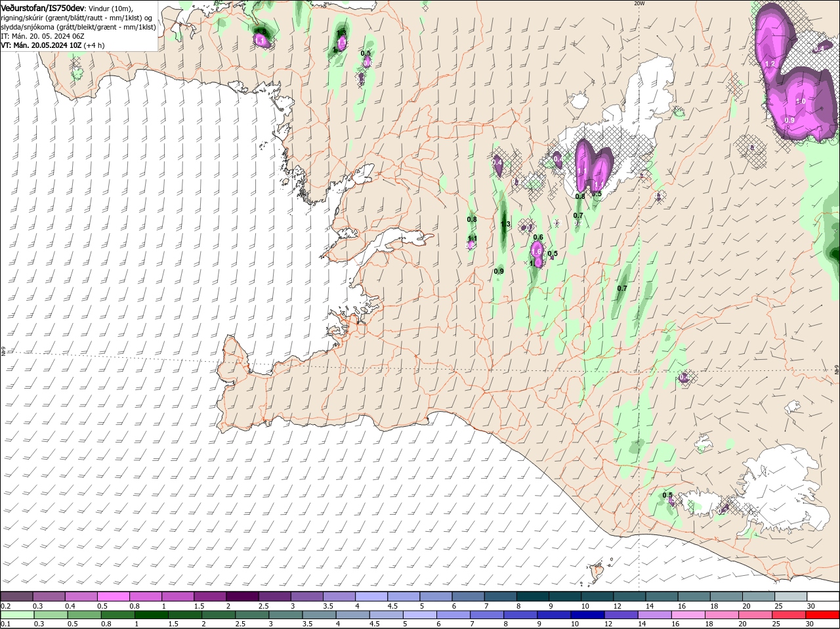The height and width of the screenshot is (629, 840).
Task: Click the 12 purple swatch in the rain scale
Action: tap(623, 615)
